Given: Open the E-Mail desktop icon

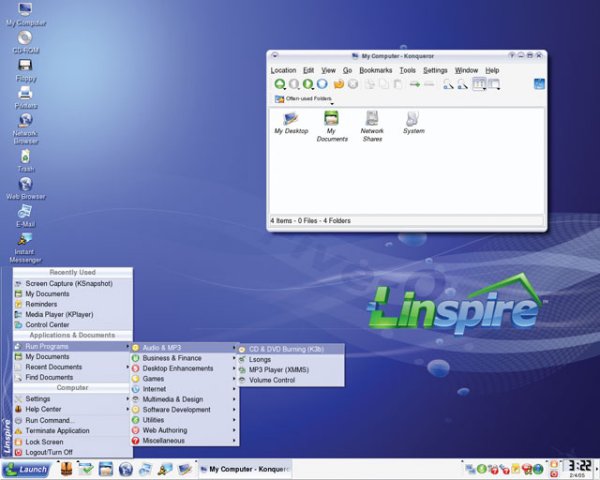Looking at the screenshot, I should 25,213.
